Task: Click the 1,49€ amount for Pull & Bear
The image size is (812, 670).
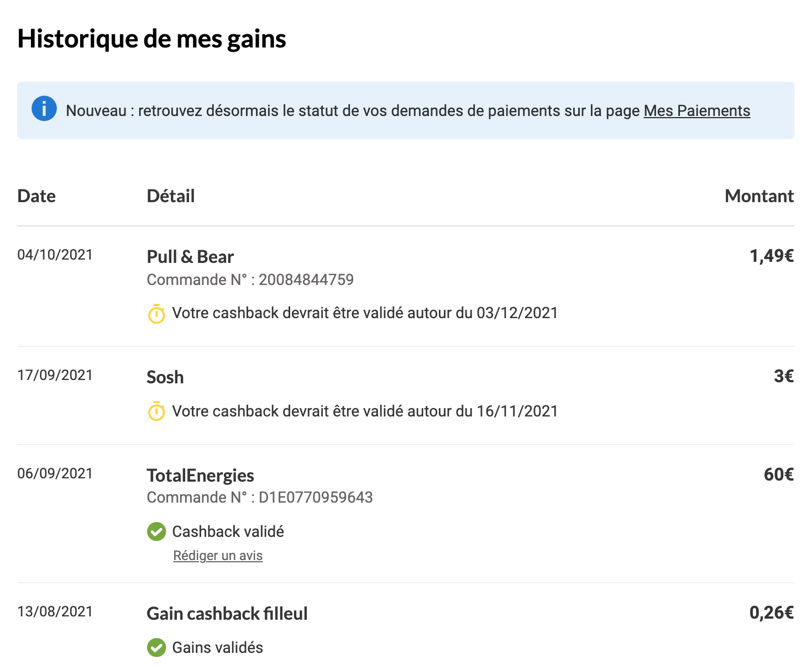Action: point(772,256)
